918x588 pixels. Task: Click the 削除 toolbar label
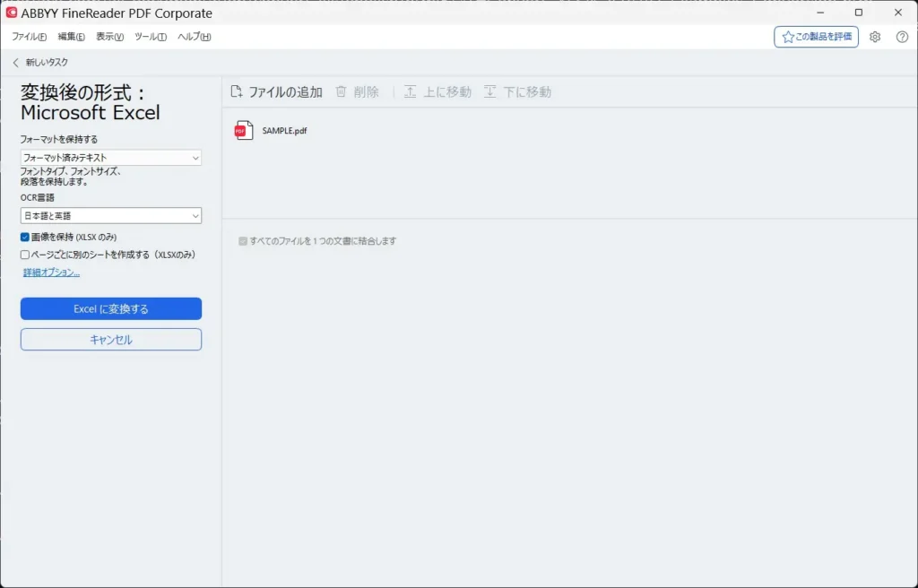[367, 92]
